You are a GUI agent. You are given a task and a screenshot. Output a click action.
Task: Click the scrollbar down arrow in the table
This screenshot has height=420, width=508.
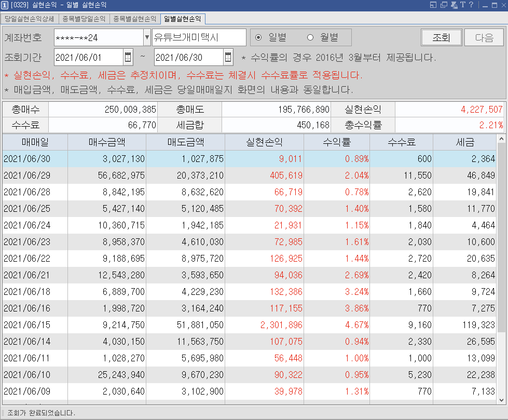coord(501,400)
